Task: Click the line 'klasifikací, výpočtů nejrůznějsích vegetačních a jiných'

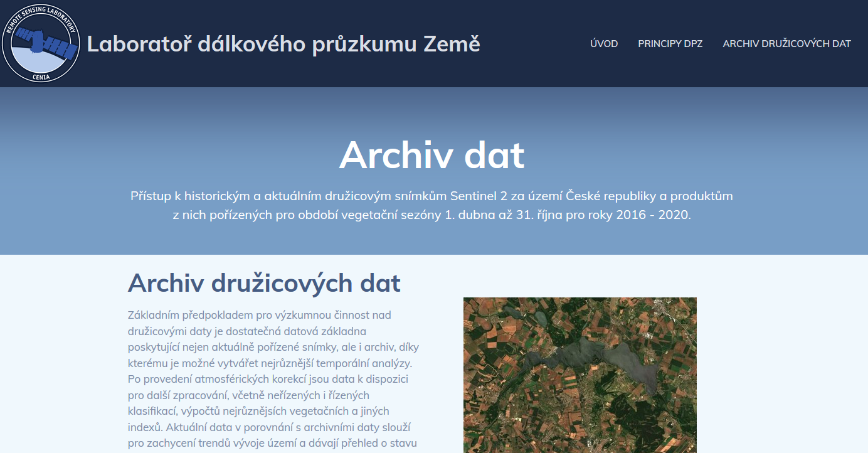Action: [x=258, y=411]
